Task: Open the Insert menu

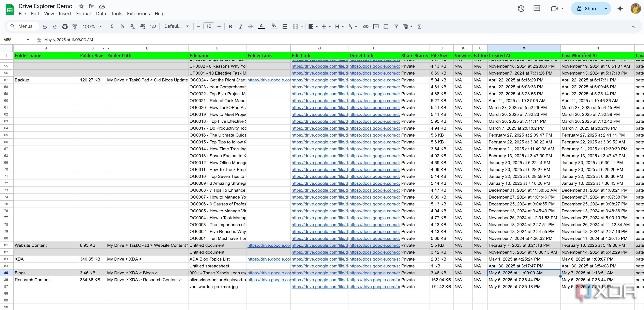Action: point(65,14)
